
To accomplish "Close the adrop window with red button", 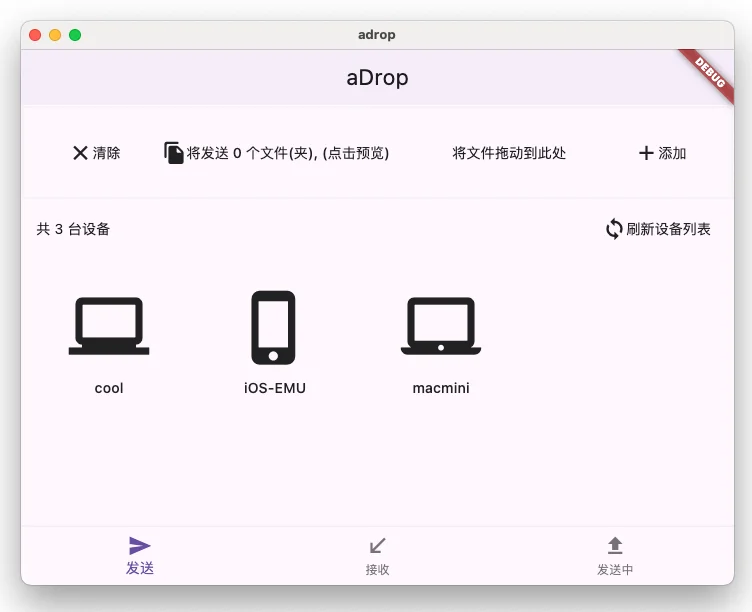I will click(x=35, y=35).
